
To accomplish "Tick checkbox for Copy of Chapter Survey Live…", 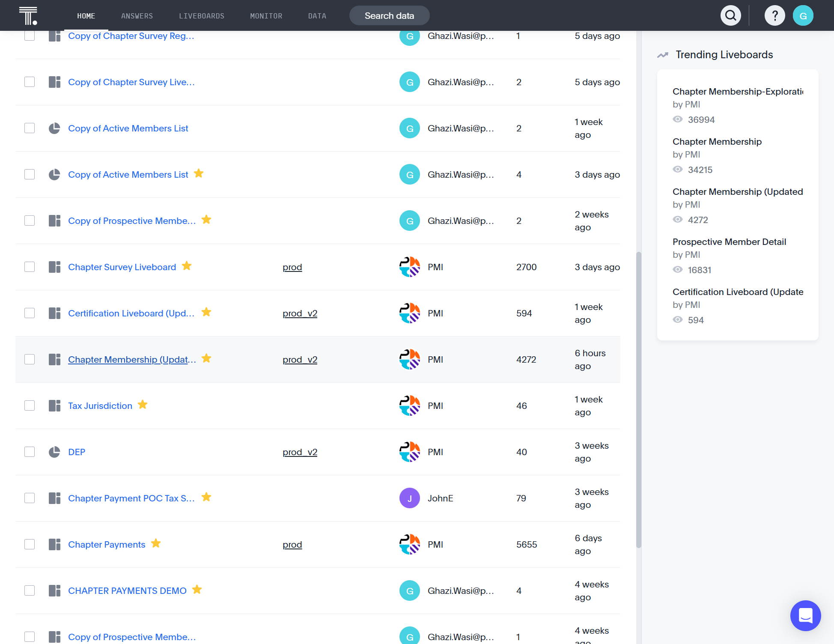I will click(30, 82).
